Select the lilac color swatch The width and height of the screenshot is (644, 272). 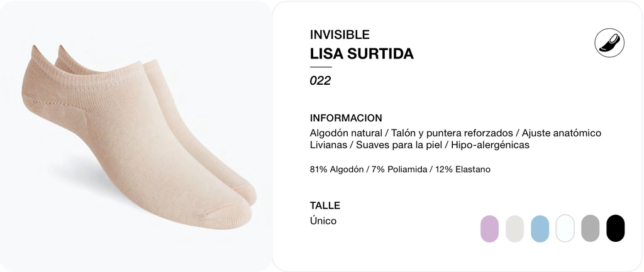pyautogui.click(x=489, y=229)
